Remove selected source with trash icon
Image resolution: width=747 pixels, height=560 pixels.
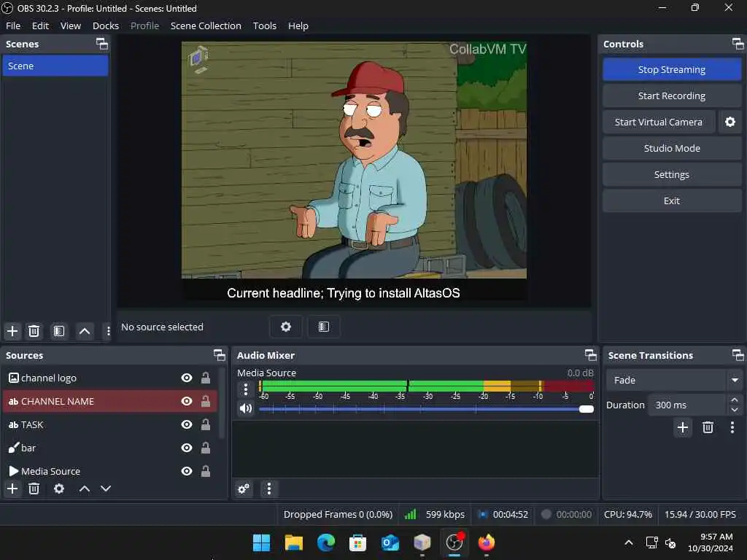click(x=34, y=489)
